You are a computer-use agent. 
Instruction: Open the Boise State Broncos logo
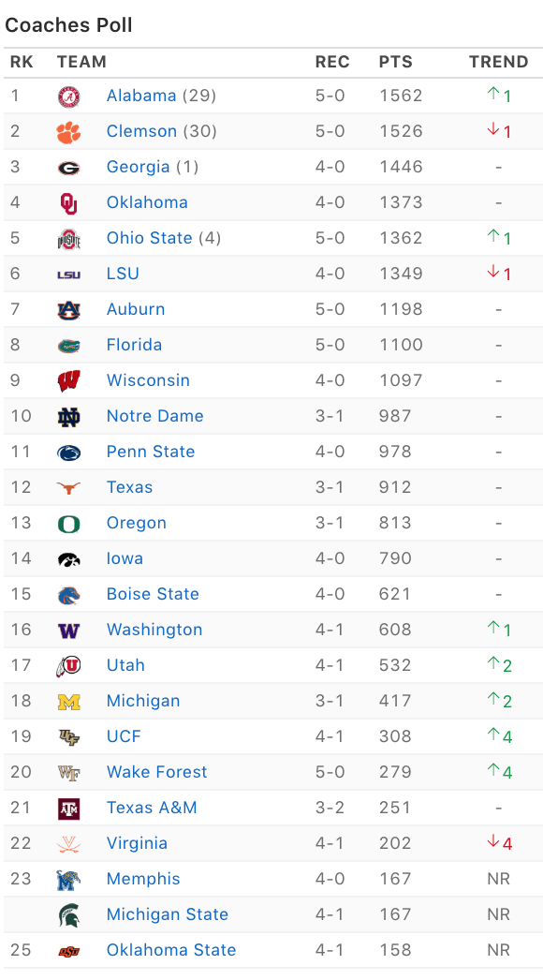(68, 595)
